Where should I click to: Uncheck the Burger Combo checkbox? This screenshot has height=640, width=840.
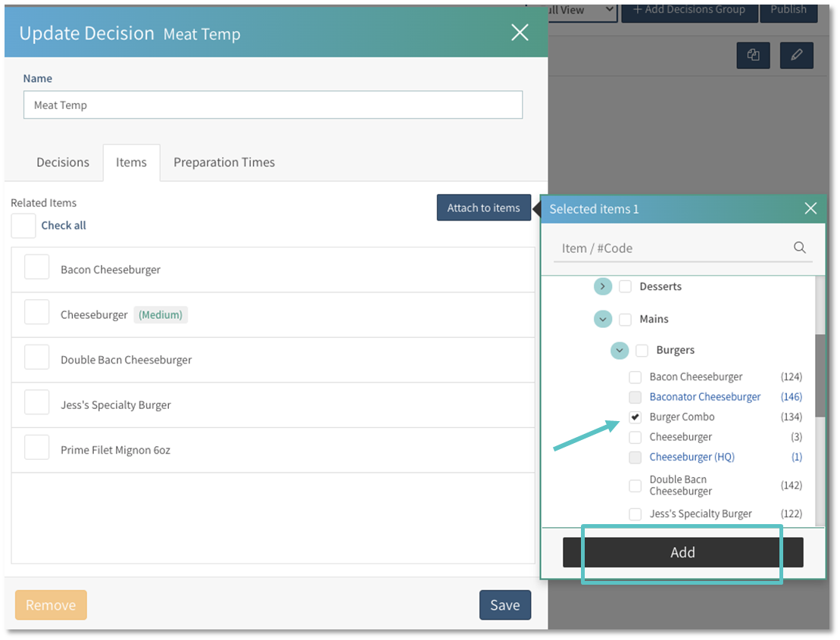[635, 417]
